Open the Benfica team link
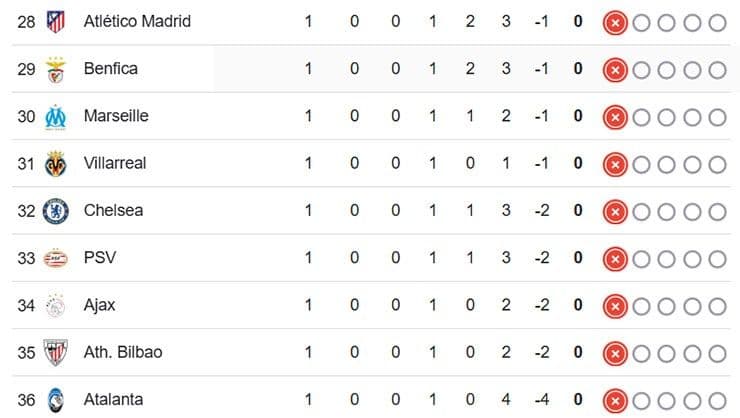 pos(111,69)
